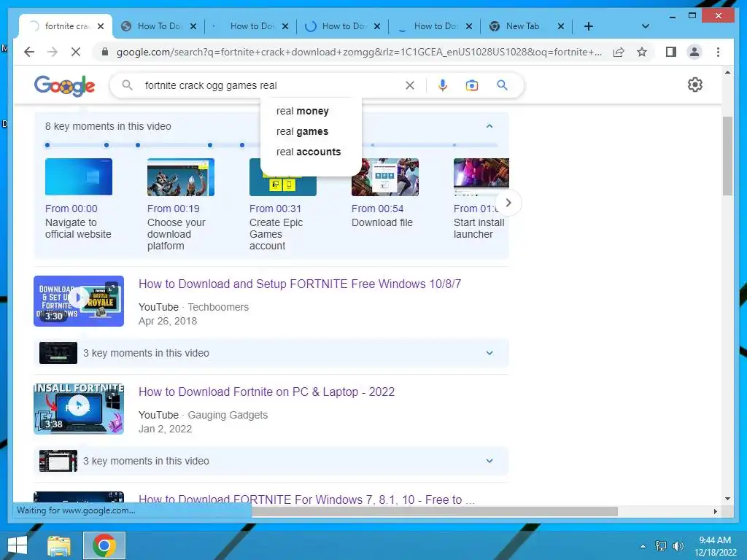Open How to Download Fortnite on PC link
The image size is (747, 560).
[266, 392]
